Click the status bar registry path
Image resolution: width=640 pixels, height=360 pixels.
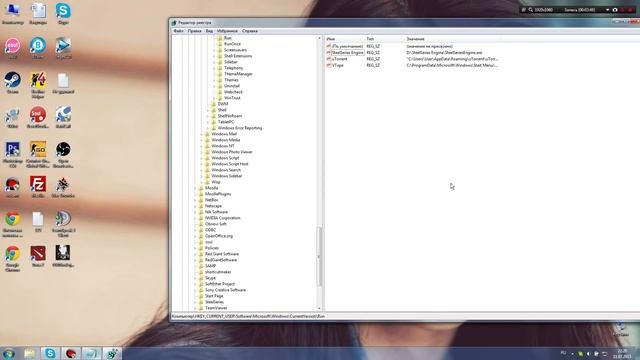(248, 316)
